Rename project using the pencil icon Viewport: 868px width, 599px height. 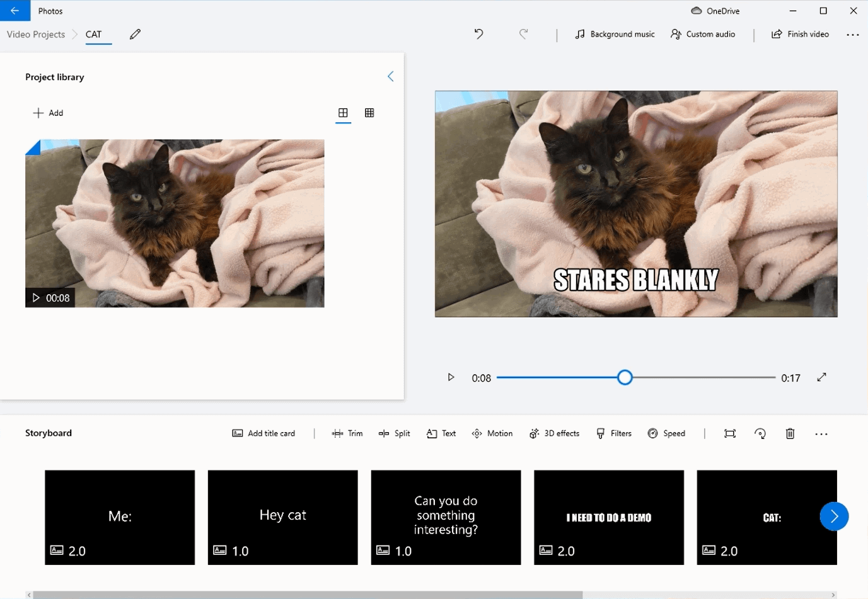point(135,34)
